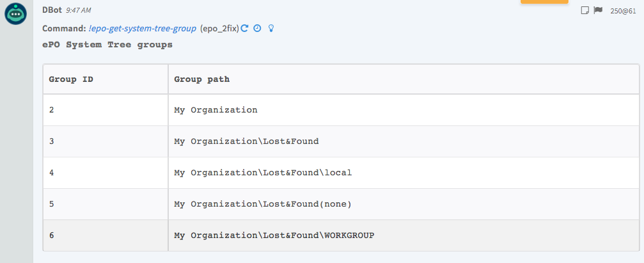This screenshot has height=263, width=644.
Task: Click the entry ID 250@61
Action: coord(623,11)
